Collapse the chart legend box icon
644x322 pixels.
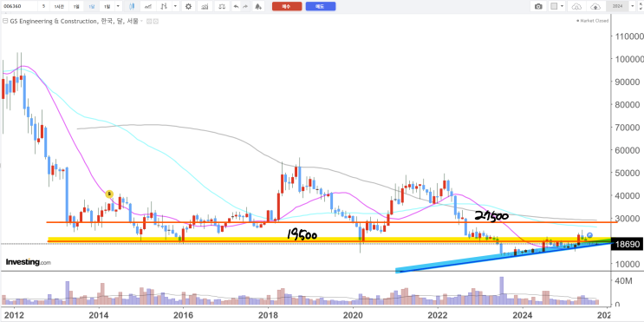(5, 21)
